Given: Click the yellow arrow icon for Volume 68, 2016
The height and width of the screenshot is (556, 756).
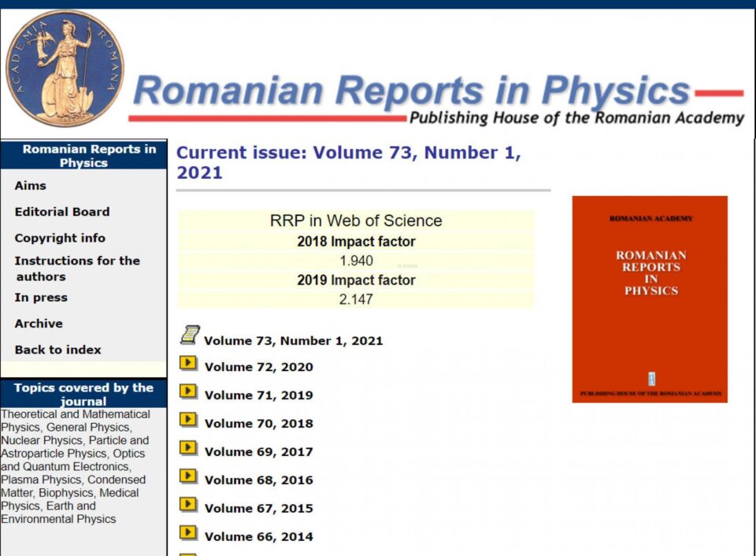Looking at the screenshot, I should coord(188,476).
